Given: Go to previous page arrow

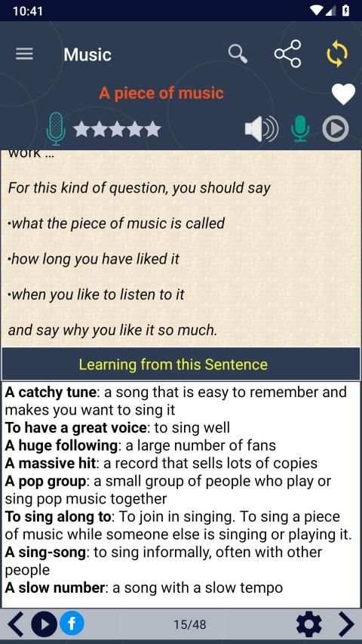Looking at the screenshot, I should point(16,624).
